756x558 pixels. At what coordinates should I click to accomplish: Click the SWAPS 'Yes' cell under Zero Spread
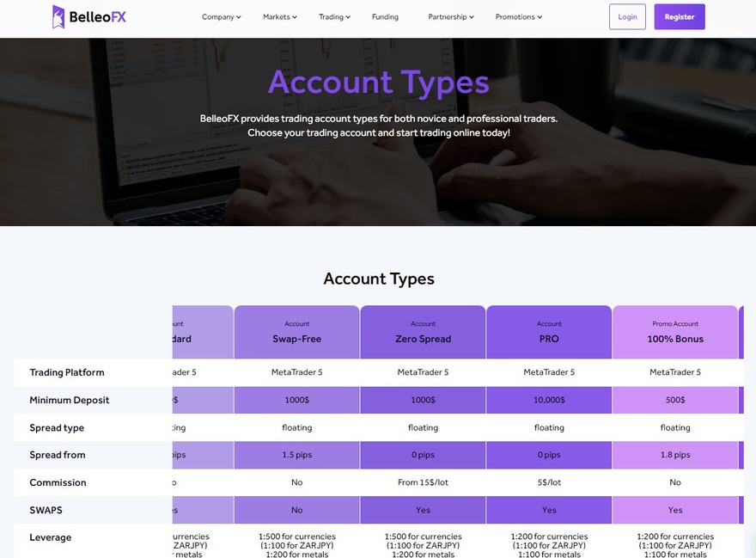pyautogui.click(x=423, y=510)
